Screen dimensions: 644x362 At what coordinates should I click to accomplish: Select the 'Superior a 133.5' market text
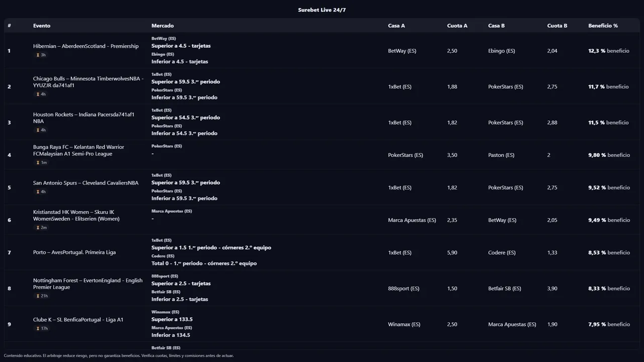[x=172, y=319]
